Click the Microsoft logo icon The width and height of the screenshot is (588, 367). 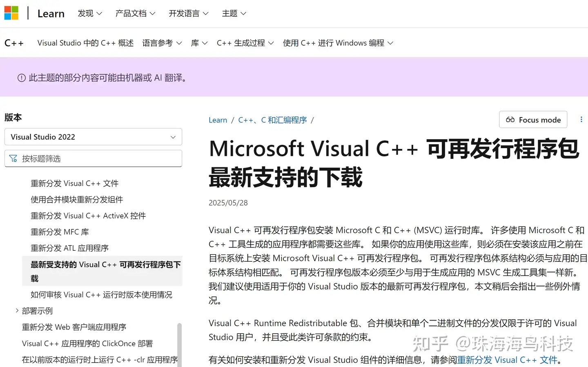(x=11, y=13)
